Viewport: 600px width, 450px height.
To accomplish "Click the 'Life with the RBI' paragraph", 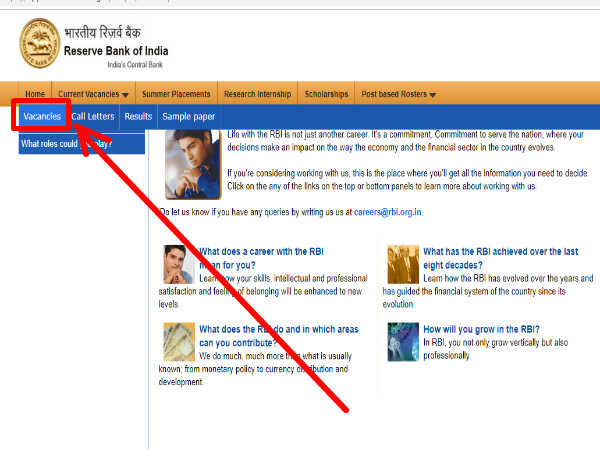I will [406, 141].
